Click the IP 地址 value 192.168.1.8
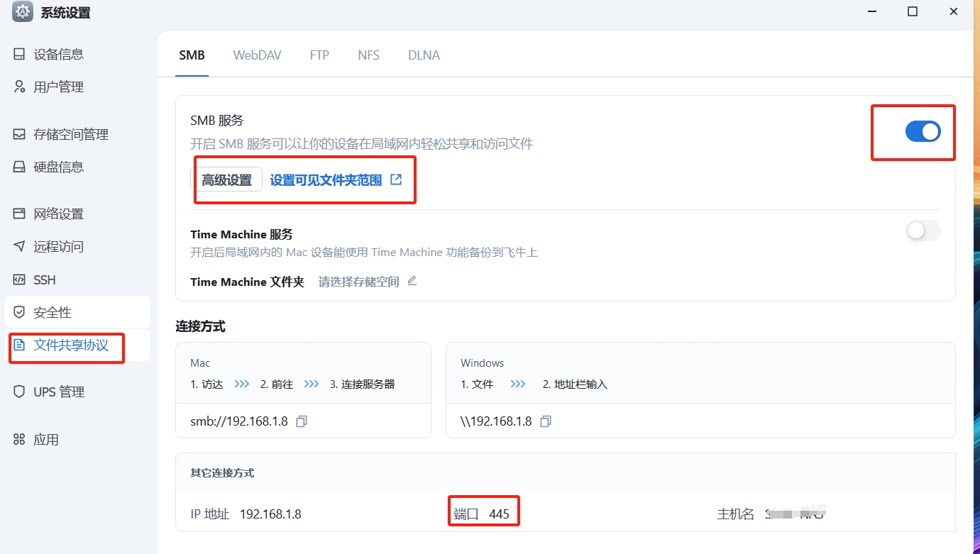Viewport: 980px width, 554px height. click(270, 514)
